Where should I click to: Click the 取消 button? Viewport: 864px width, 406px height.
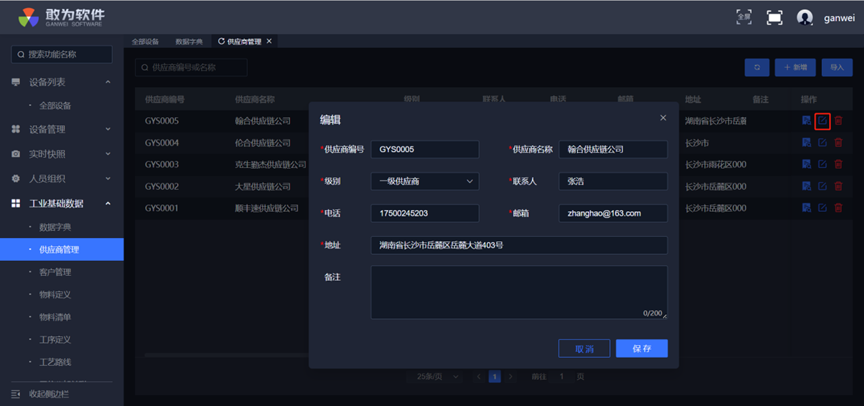point(584,349)
